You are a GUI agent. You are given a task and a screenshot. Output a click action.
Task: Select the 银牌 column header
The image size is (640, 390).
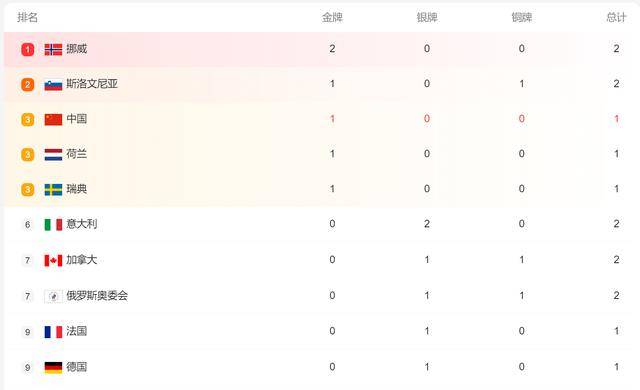pyautogui.click(x=427, y=18)
